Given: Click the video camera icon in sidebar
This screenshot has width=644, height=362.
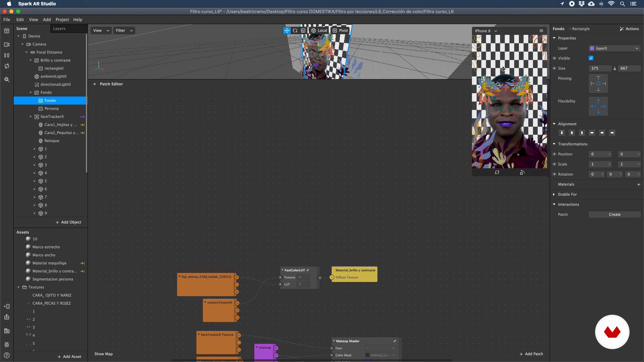Looking at the screenshot, I should (7, 45).
